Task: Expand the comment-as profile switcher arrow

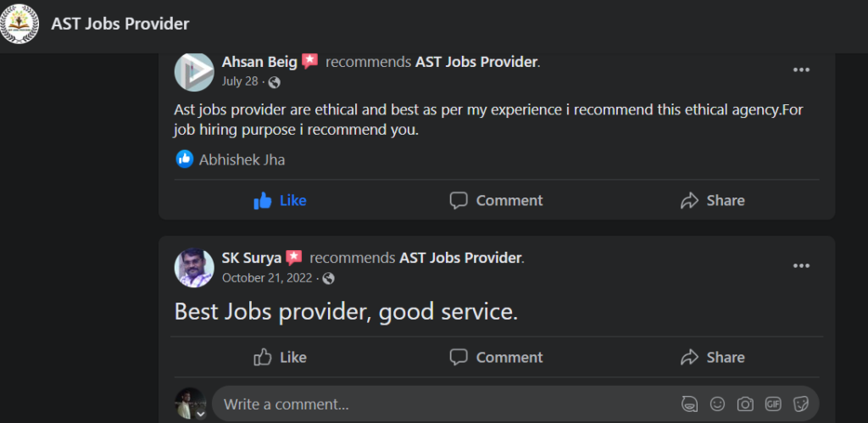Action: (201, 415)
